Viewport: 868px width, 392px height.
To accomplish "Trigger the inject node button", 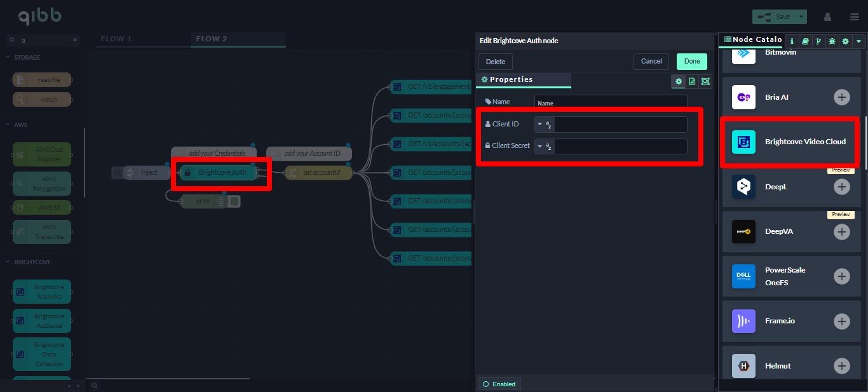I will click(x=117, y=172).
